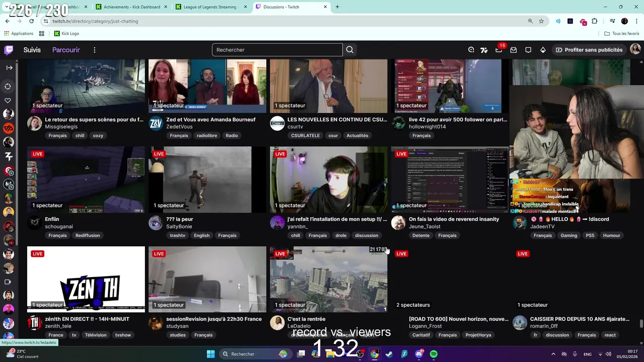The height and width of the screenshot is (362, 644).
Task: Select the 'drole' tag under yannbn_
Action: click(x=341, y=235)
